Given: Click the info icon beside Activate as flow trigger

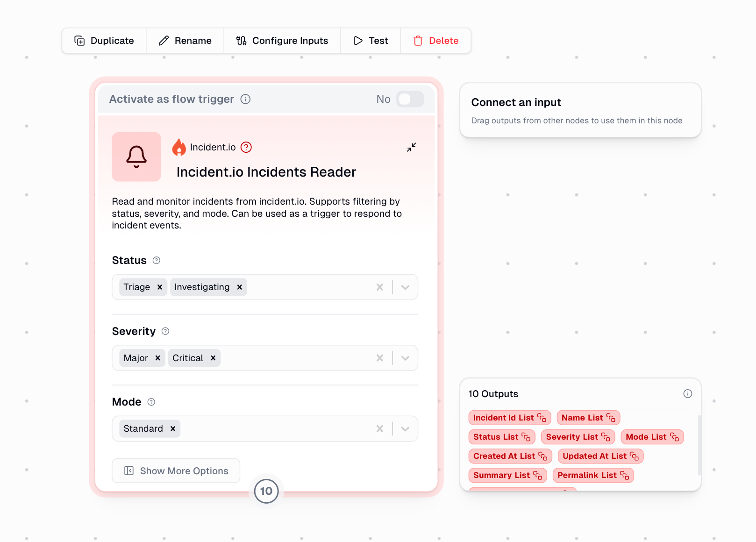Looking at the screenshot, I should (x=245, y=99).
